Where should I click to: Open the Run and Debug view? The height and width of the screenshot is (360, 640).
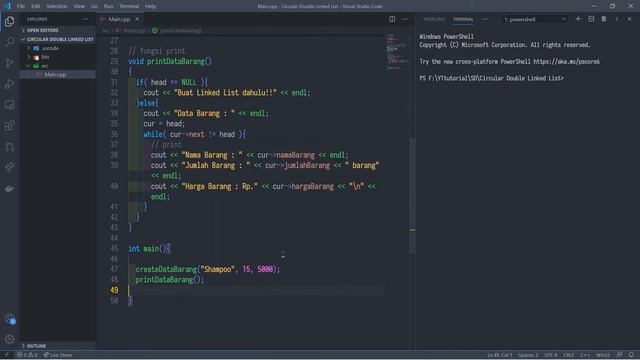click(x=9, y=84)
